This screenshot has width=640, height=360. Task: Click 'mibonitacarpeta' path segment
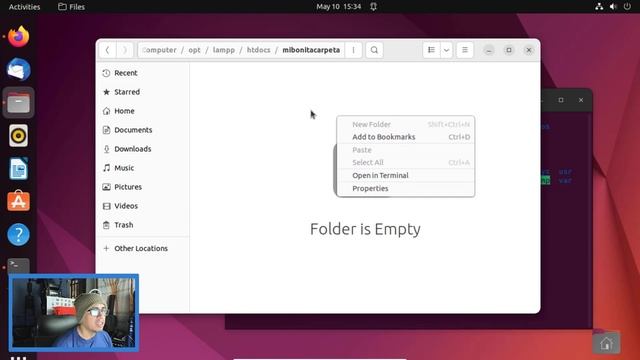point(311,50)
